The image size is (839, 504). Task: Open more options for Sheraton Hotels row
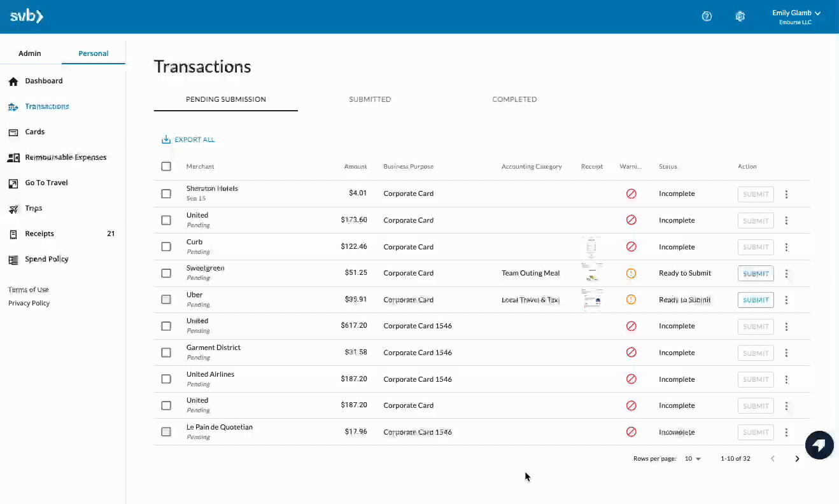point(786,194)
